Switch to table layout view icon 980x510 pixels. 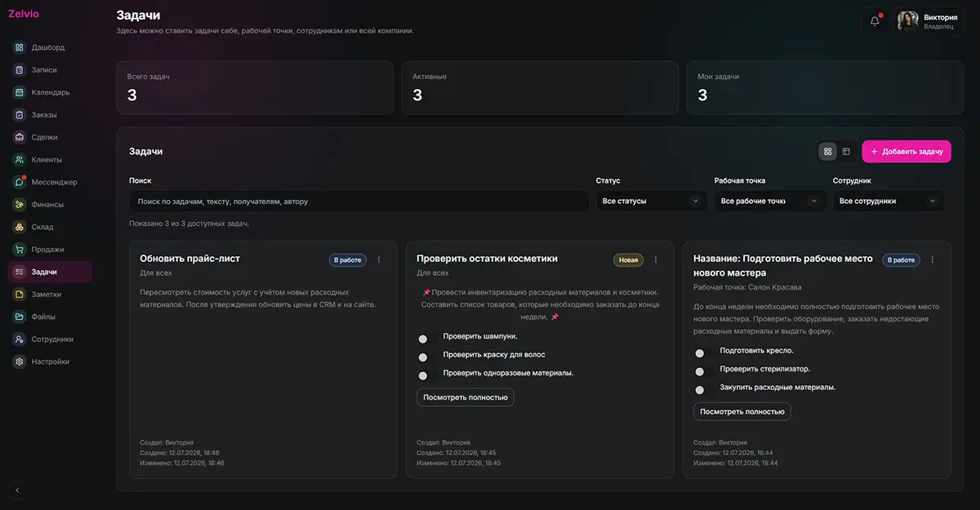click(x=846, y=151)
